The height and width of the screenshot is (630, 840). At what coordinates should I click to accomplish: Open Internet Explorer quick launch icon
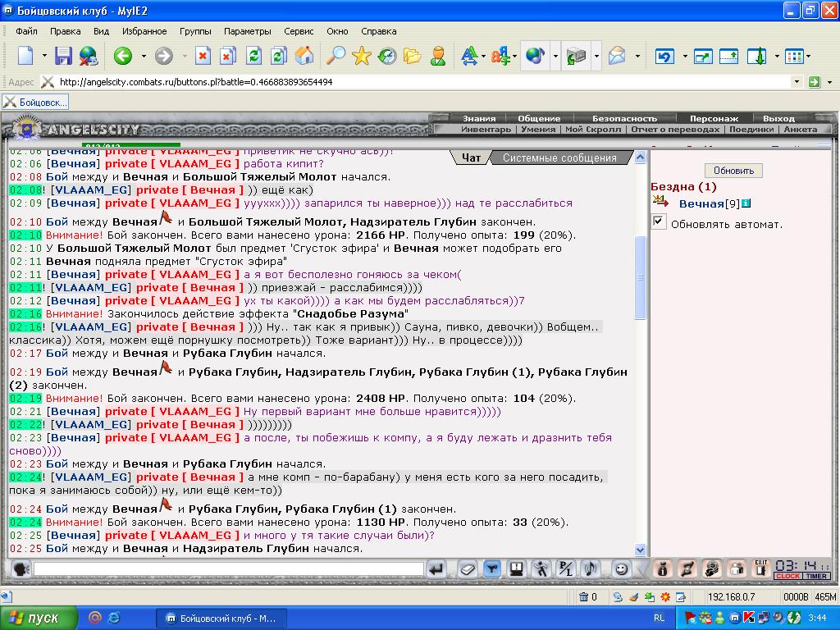[x=113, y=618]
